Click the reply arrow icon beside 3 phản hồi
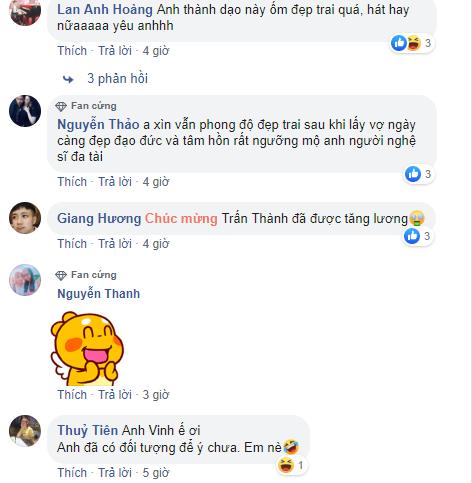472x483 pixels. point(68,79)
